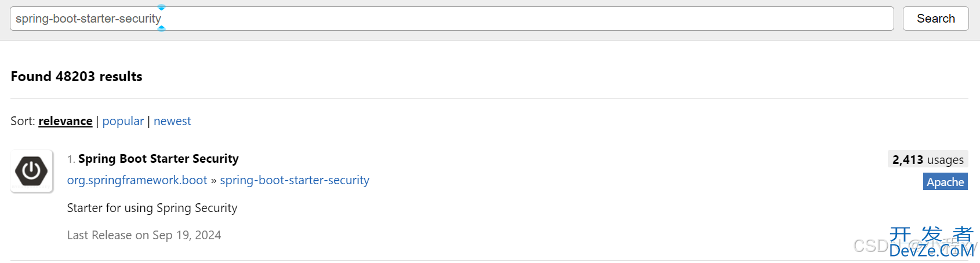Screen dimensions: 980x263
Task: Click the faded CSDN watermark text
Action: (871, 246)
